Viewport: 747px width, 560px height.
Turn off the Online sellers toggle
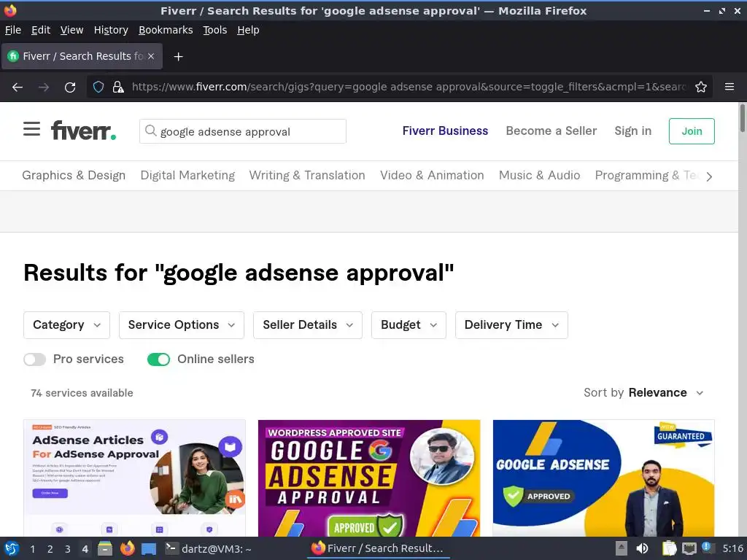tap(158, 359)
